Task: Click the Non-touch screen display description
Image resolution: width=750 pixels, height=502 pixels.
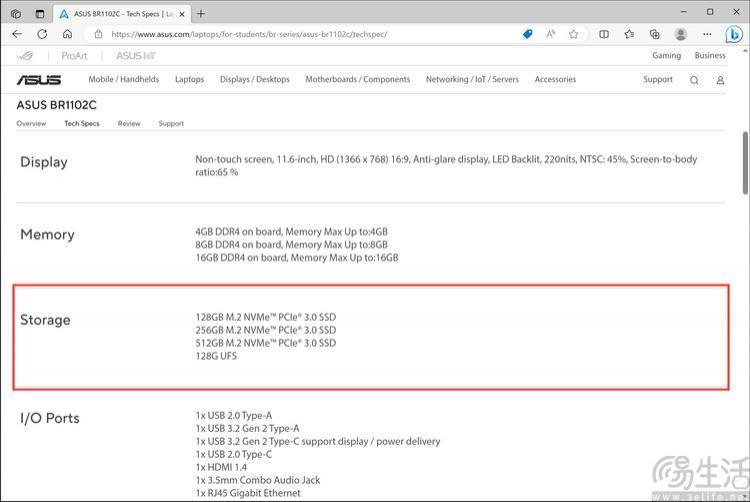Action: pyautogui.click(x=446, y=165)
